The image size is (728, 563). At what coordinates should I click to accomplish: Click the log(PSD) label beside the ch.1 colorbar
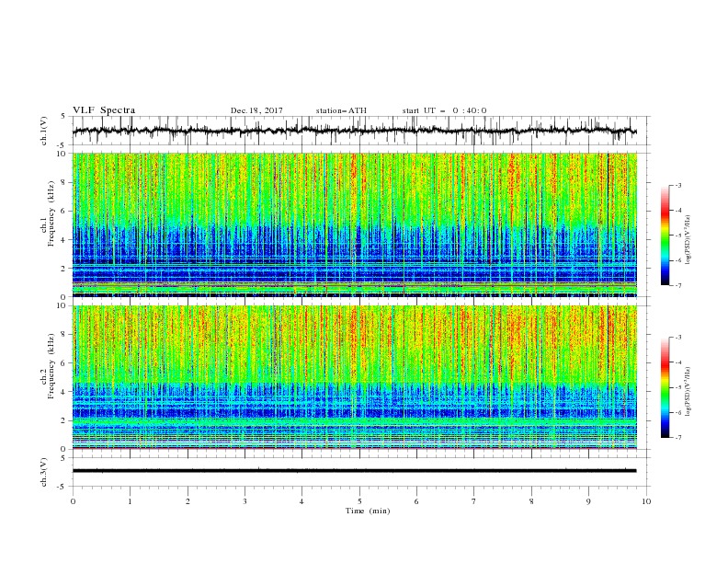(688, 240)
